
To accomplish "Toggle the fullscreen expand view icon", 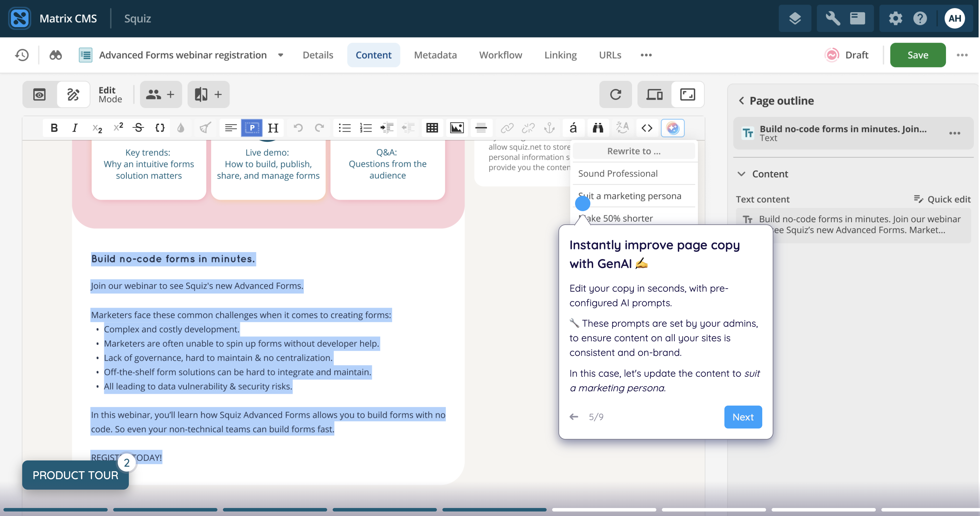I will coord(688,94).
